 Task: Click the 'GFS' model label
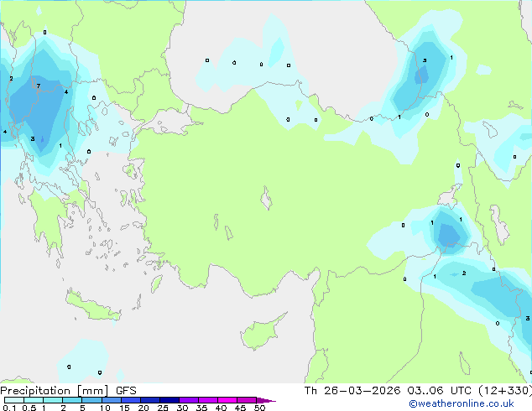(x=126, y=391)
